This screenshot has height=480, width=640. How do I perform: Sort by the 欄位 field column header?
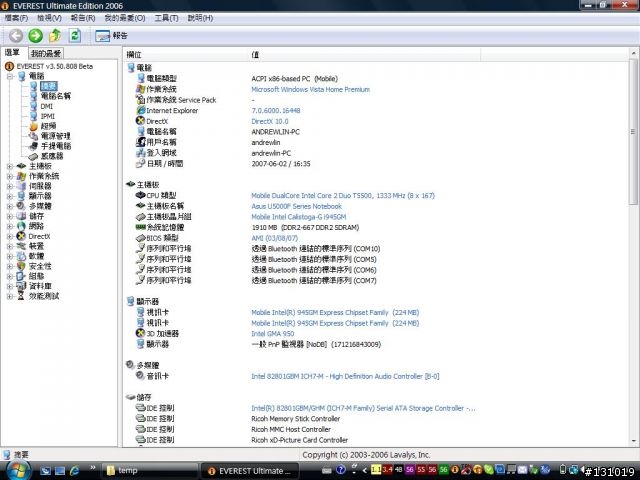point(185,54)
